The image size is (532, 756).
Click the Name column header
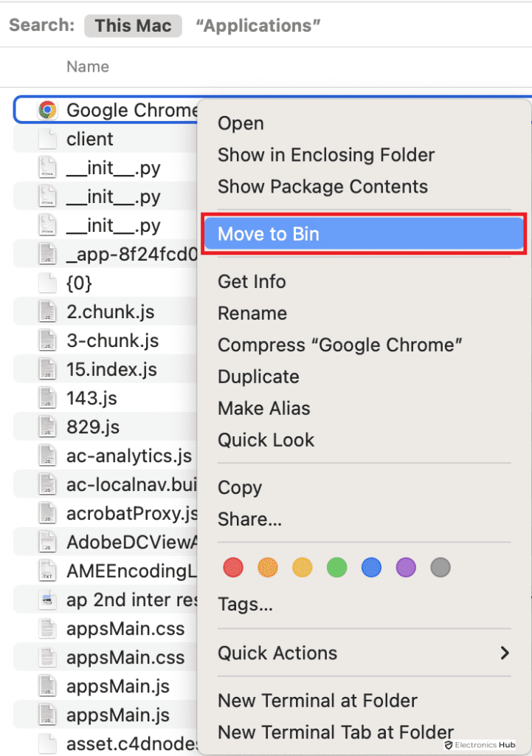click(x=87, y=66)
